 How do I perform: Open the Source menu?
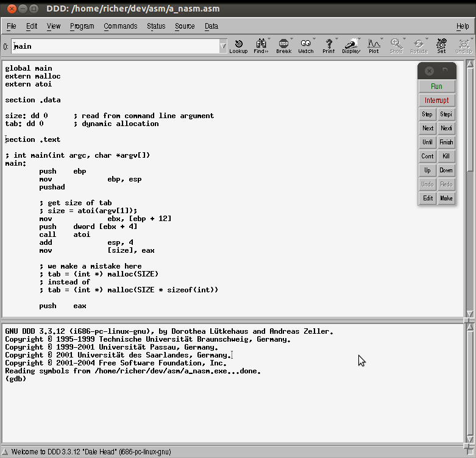coord(185,26)
